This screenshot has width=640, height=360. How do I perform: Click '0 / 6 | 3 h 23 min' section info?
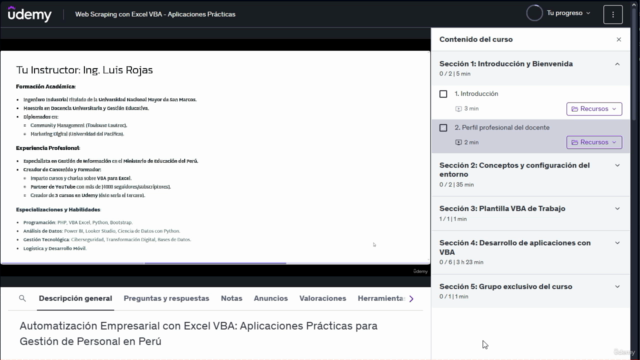(461, 262)
